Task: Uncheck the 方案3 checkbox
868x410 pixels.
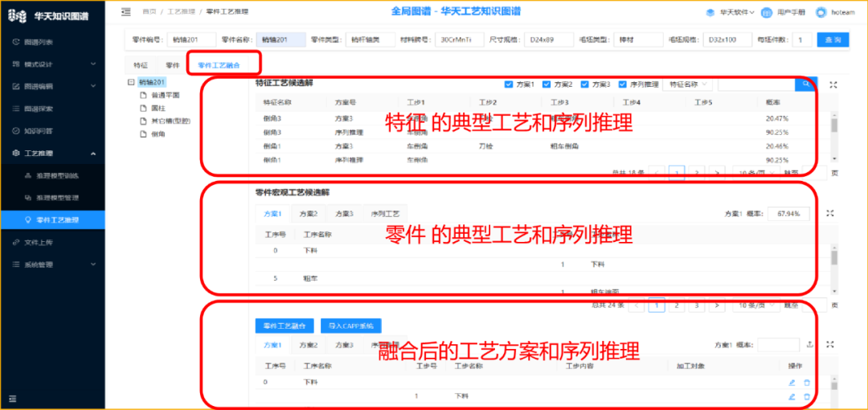Action: point(584,84)
